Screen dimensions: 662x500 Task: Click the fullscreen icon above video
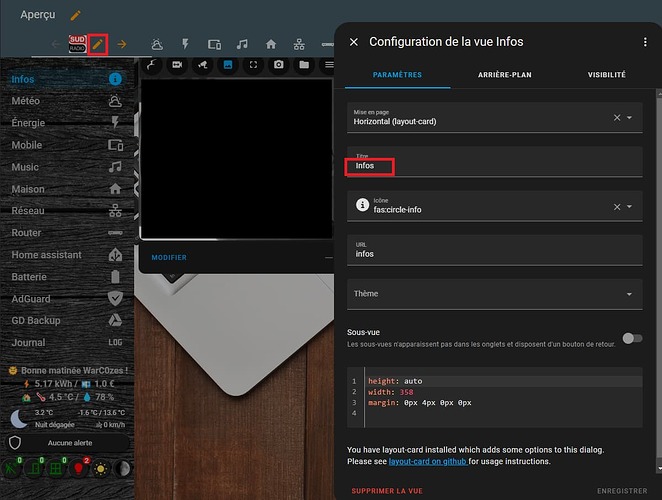tap(253, 65)
